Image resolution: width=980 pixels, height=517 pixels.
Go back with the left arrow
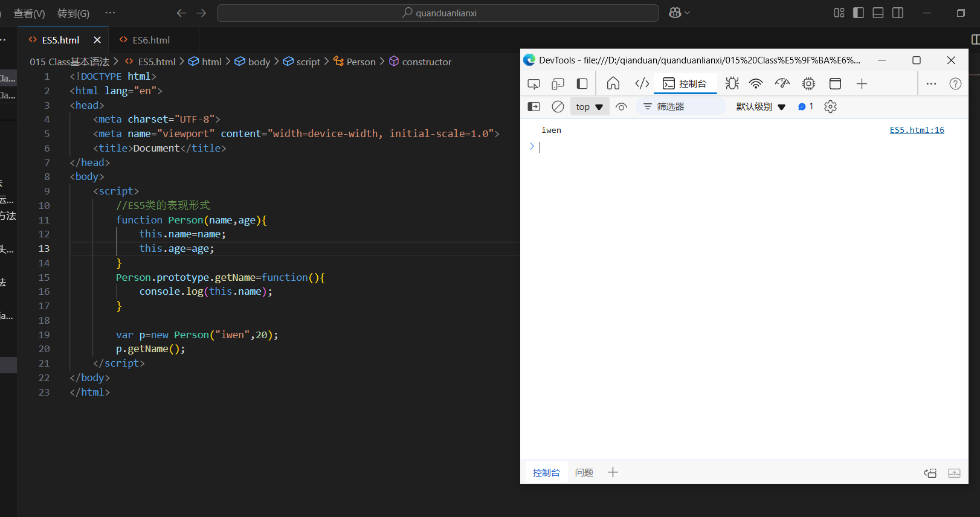pyautogui.click(x=181, y=13)
